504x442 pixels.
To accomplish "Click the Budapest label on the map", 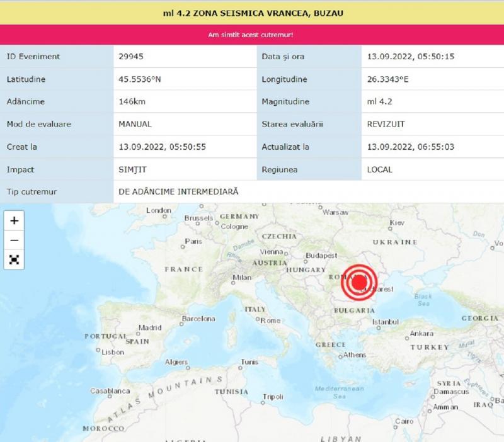I will click(x=322, y=255).
